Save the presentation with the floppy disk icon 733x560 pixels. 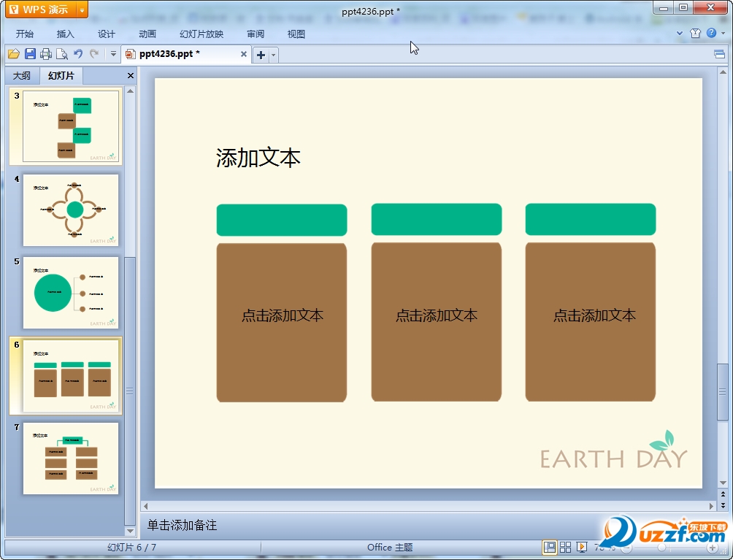(30, 54)
